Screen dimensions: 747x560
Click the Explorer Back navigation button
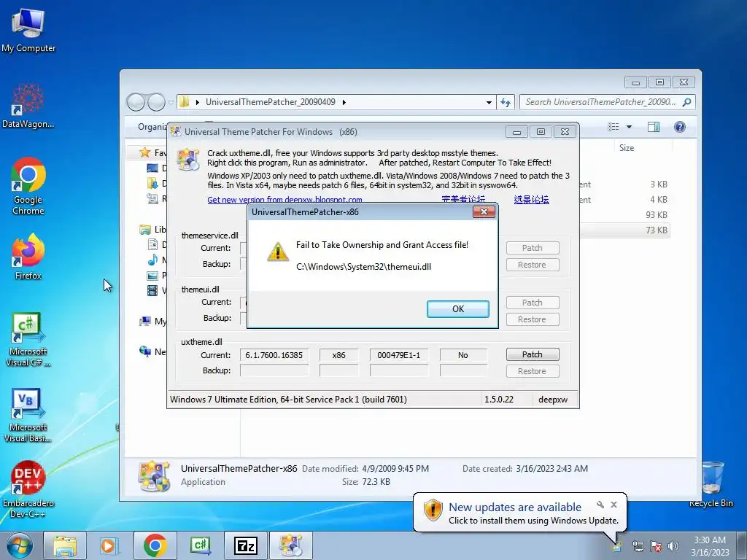click(x=136, y=102)
